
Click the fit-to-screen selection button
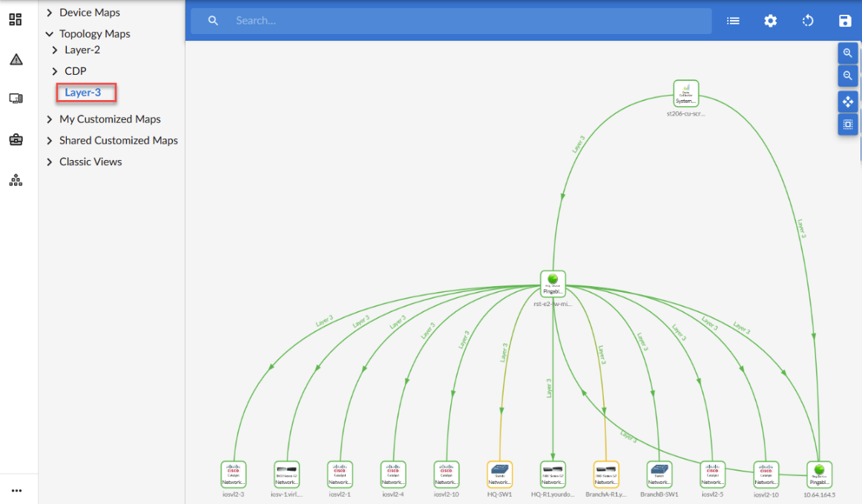pyautogui.click(x=848, y=125)
